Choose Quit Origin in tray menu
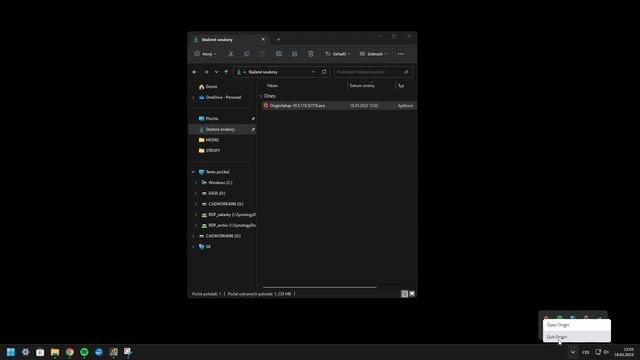This screenshot has height=360, width=640. click(x=577, y=337)
